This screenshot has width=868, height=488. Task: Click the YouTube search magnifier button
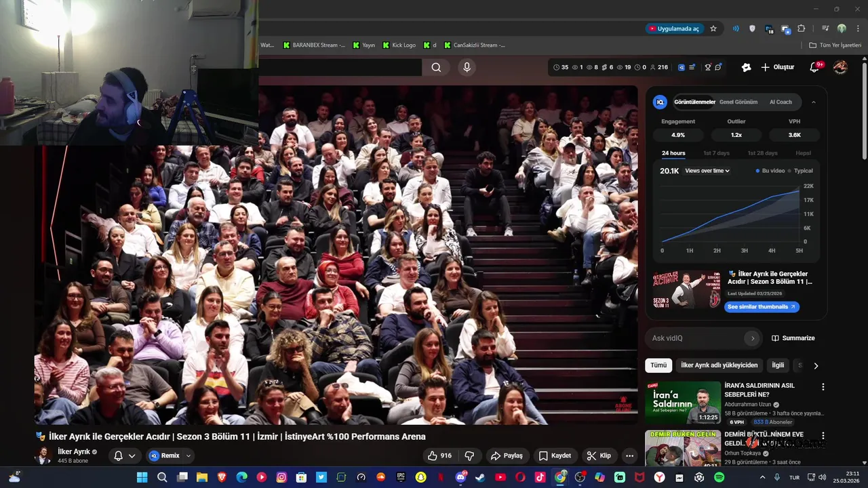tap(436, 67)
